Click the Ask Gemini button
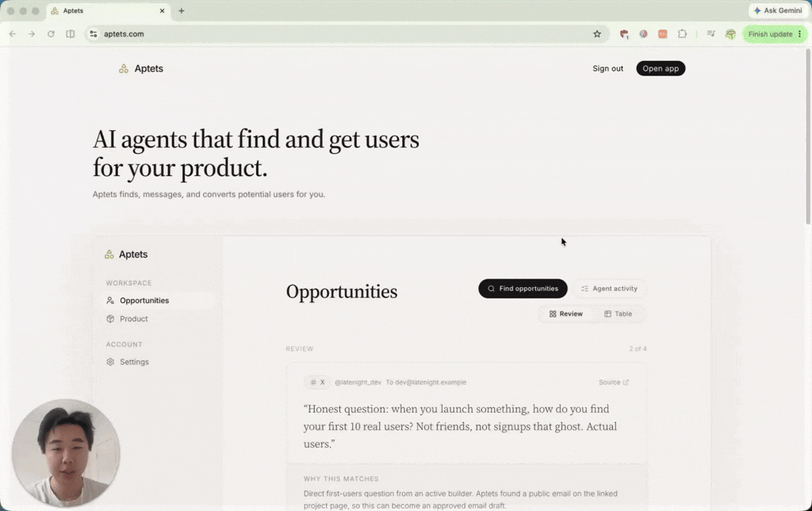 [779, 10]
